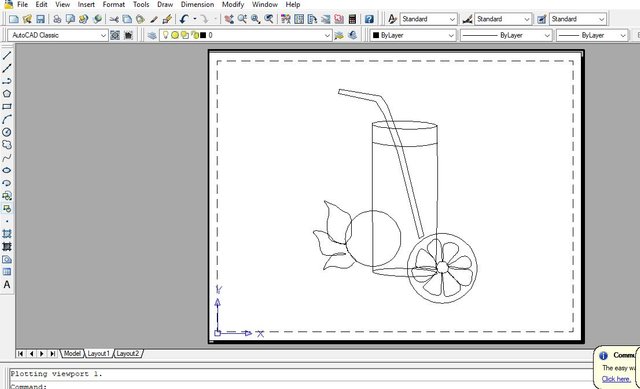Click the My Workspace icon

[x=128, y=35]
